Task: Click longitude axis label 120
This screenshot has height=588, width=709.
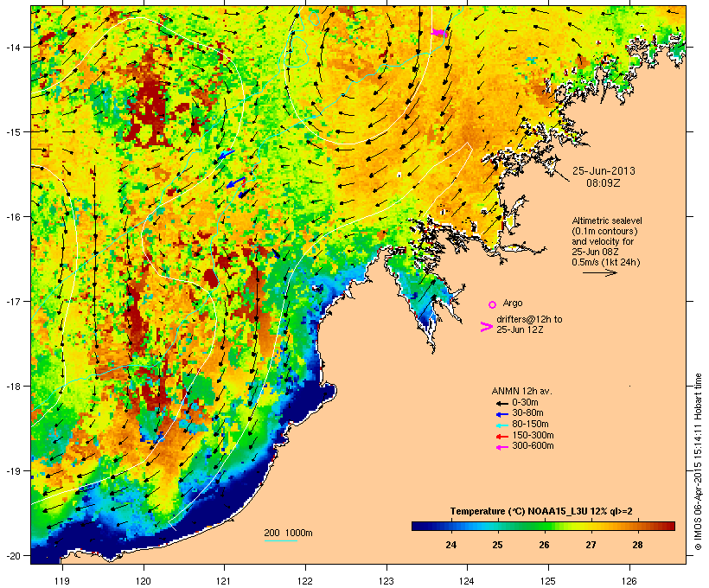Action: click(x=144, y=581)
